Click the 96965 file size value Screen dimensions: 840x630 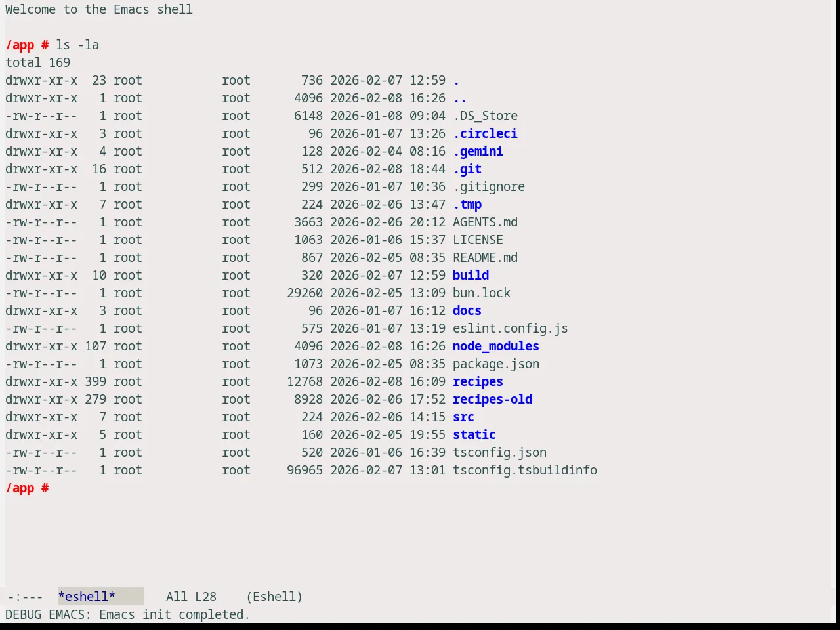click(x=304, y=470)
